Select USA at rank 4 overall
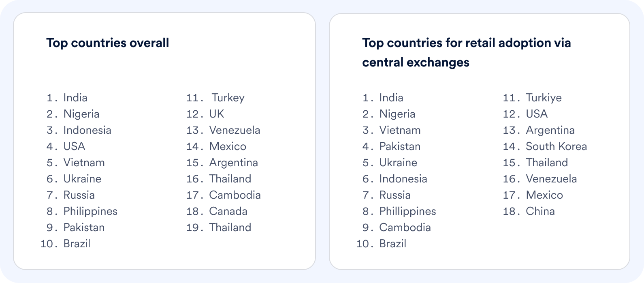The image size is (644, 283). [x=74, y=146]
